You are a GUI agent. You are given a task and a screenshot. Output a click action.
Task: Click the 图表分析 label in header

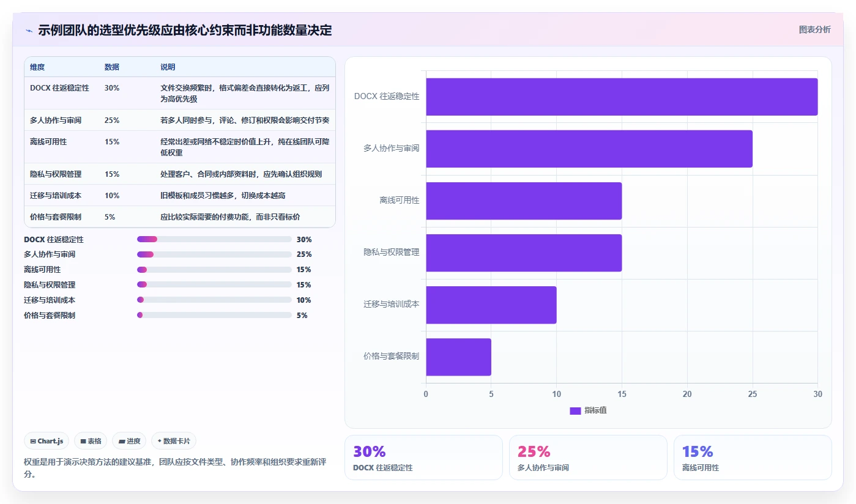click(814, 29)
